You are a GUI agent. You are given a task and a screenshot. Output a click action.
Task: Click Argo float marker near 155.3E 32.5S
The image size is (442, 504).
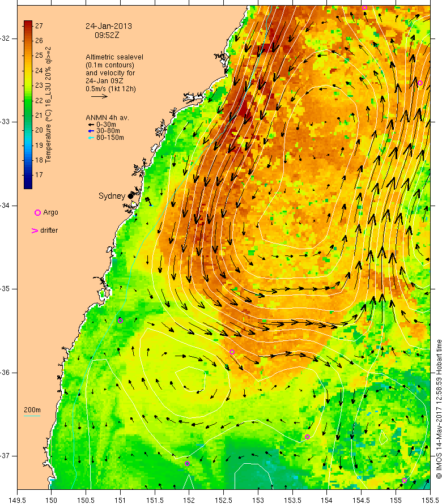(x=420, y=83)
